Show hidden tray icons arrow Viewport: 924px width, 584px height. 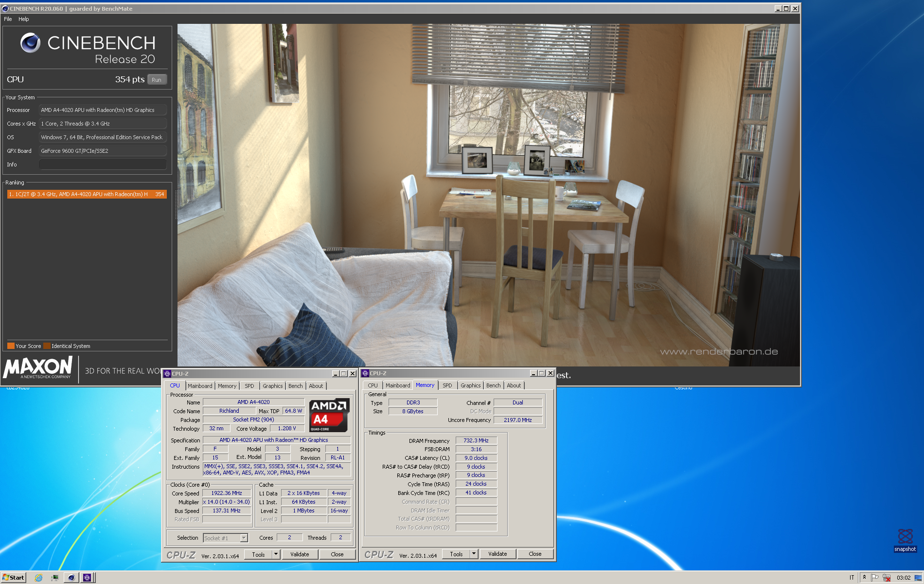(864, 578)
